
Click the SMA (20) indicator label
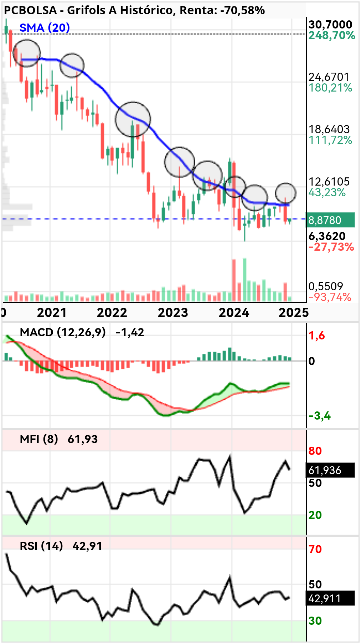pos(45,27)
